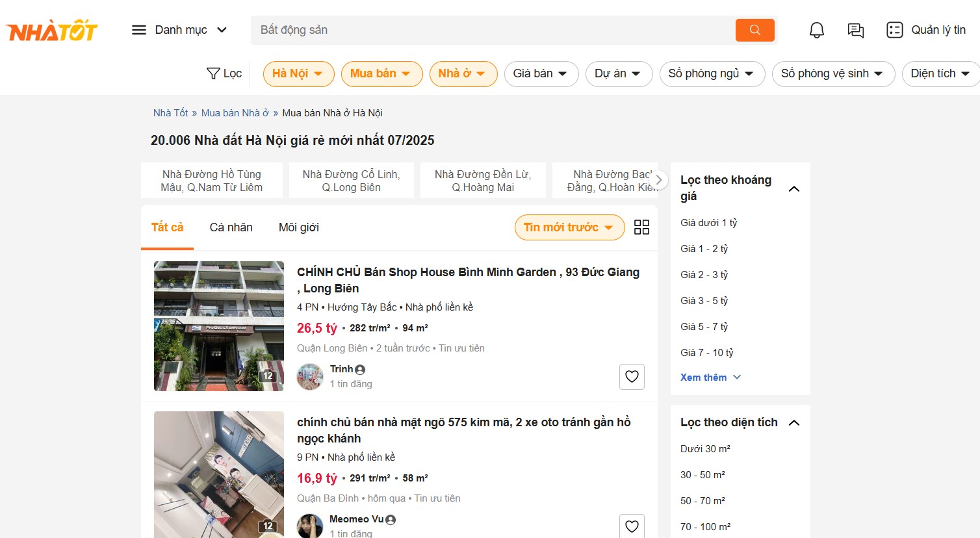The height and width of the screenshot is (538, 980).
Task: Open the chat messages icon
Action: (856, 30)
